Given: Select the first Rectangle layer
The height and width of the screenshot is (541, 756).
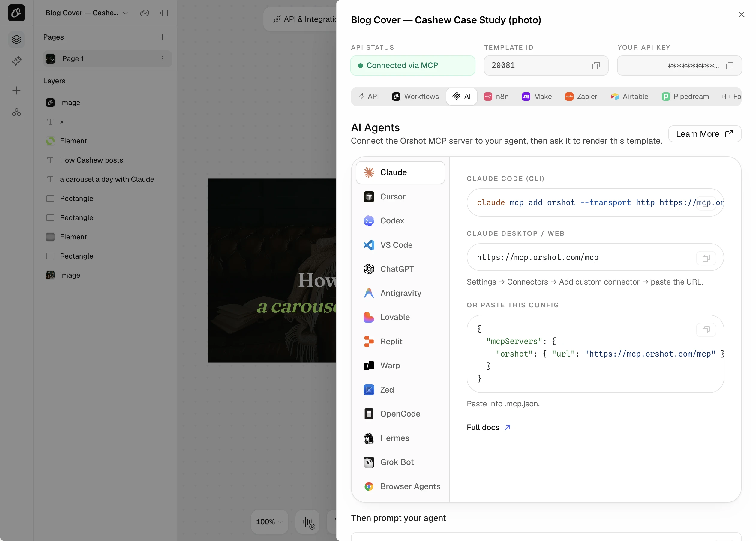Looking at the screenshot, I should pos(107,199).
